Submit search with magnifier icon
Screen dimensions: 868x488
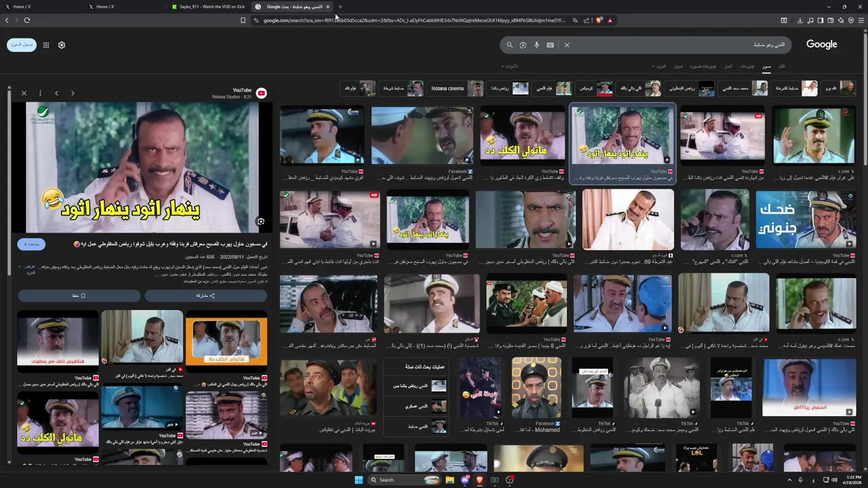tap(509, 45)
